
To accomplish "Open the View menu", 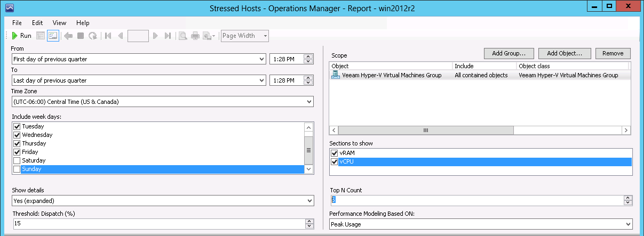I will 59,23.
